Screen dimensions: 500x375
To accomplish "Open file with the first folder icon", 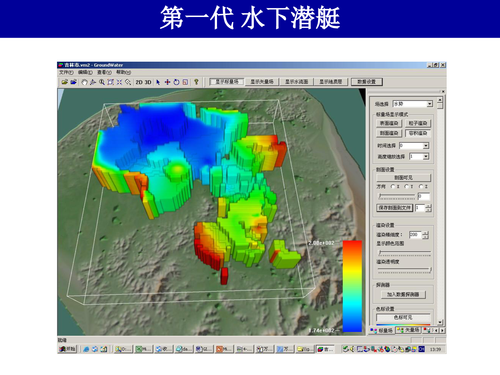I will pyautogui.click(x=65, y=82).
